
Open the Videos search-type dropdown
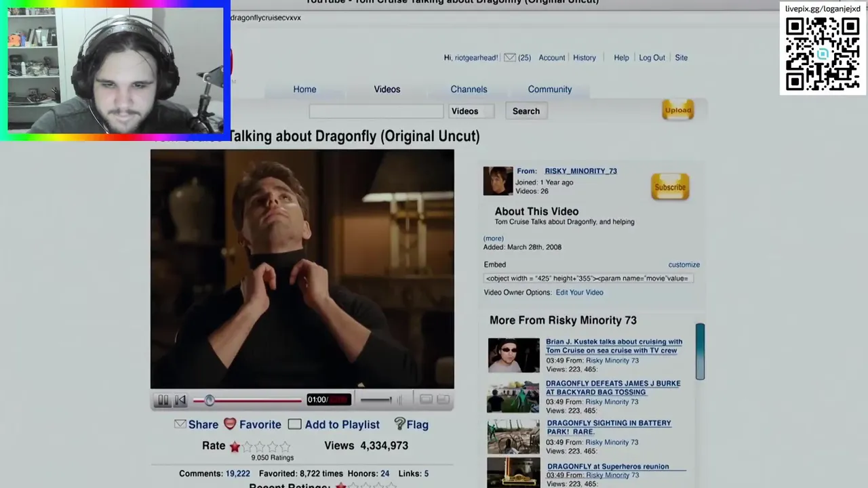click(x=471, y=111)
